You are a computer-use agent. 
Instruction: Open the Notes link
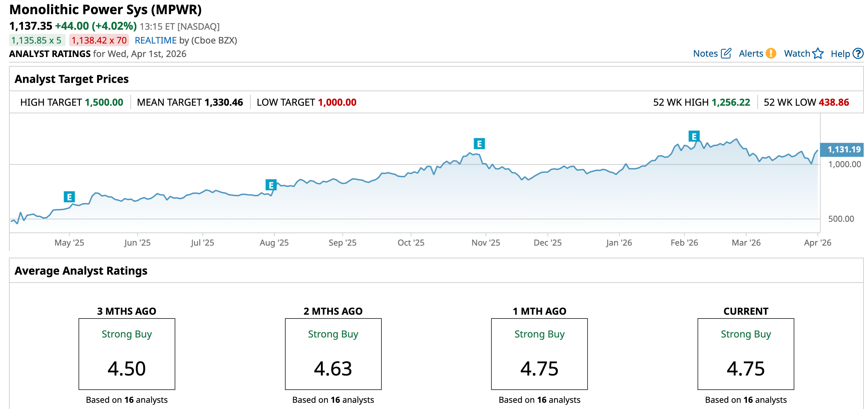pyautogui.click(x=705, y=54)
